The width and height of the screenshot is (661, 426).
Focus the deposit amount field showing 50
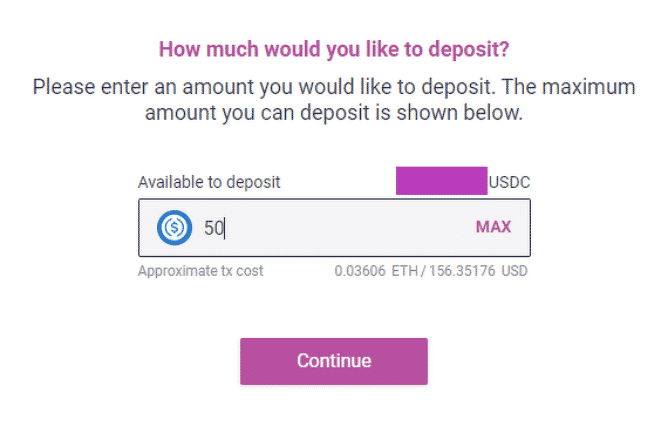click(x=334, y=228)
